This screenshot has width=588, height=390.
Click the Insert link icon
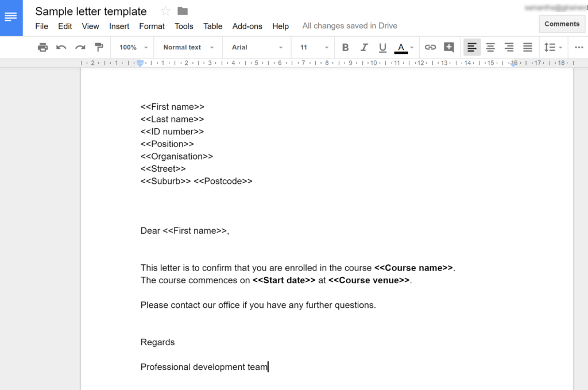[431, 47]
